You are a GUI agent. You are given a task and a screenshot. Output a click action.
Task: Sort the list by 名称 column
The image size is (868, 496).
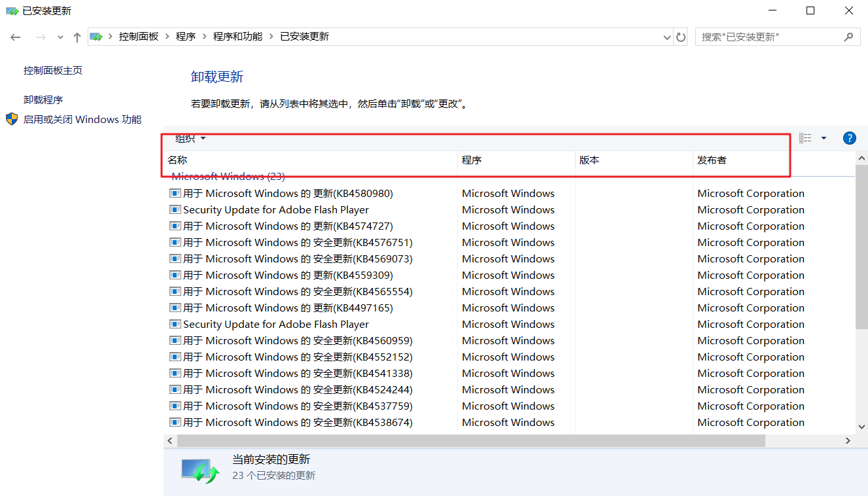click(x=310, y=160)
